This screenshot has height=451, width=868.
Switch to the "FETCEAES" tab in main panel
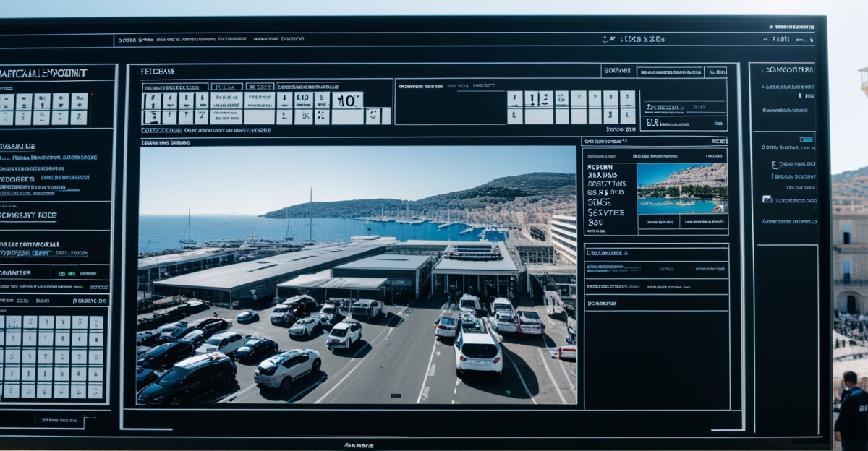pos(157,72)
